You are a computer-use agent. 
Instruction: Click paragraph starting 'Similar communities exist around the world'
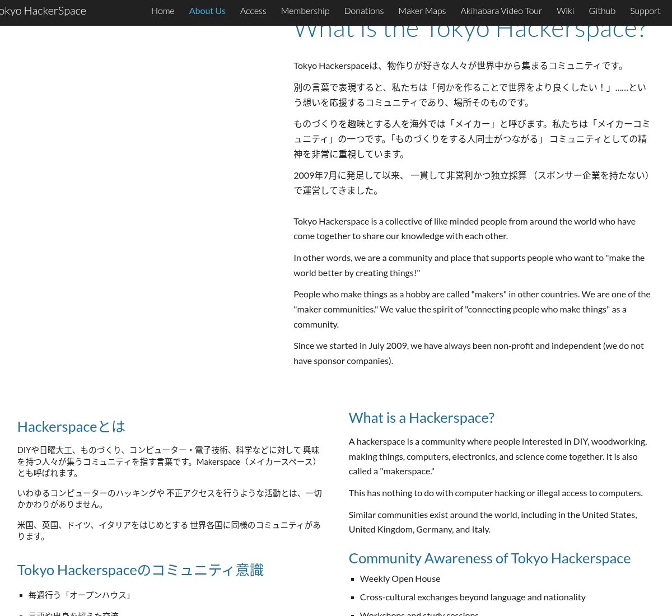tap(493, 522)
